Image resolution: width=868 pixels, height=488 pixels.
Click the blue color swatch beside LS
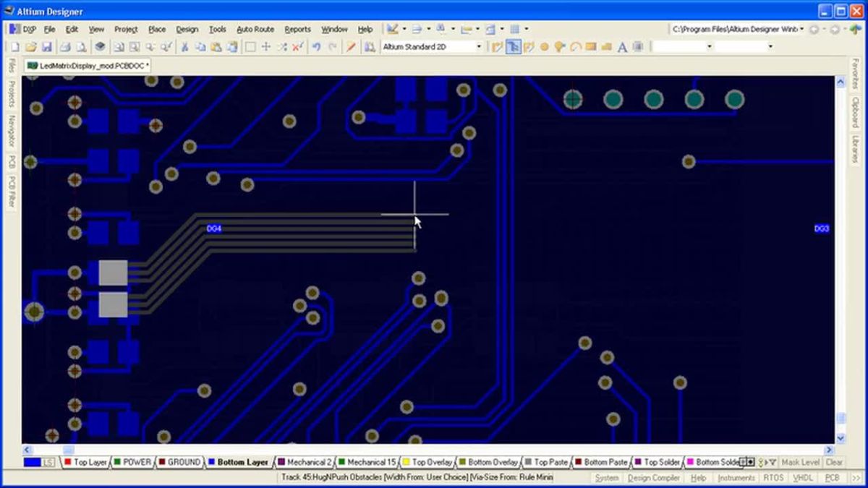[x=32, y=462]
